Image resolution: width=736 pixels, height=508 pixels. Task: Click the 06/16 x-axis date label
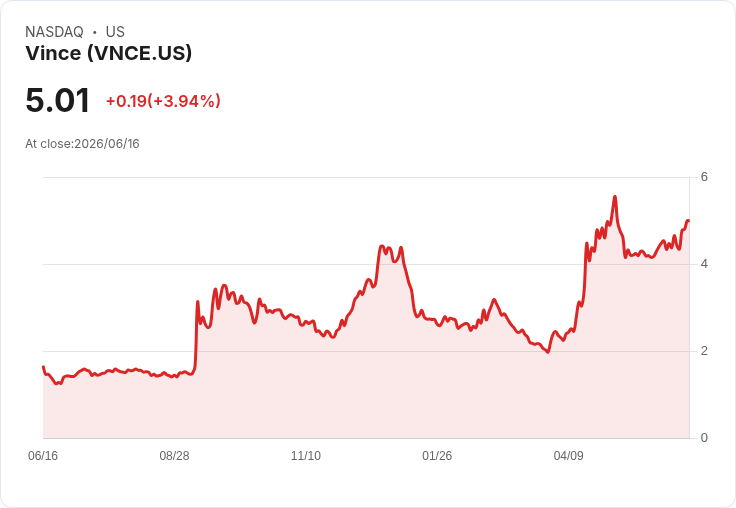click(43, 455)
